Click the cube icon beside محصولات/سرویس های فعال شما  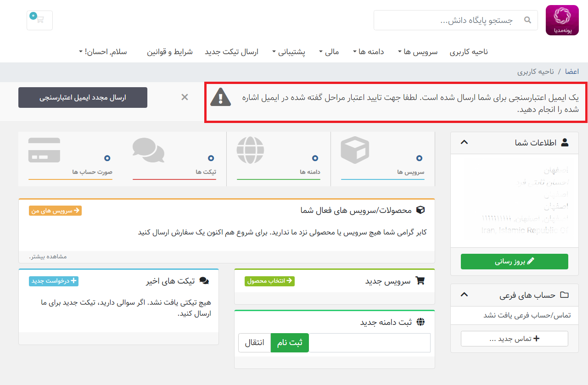point(420,210)
